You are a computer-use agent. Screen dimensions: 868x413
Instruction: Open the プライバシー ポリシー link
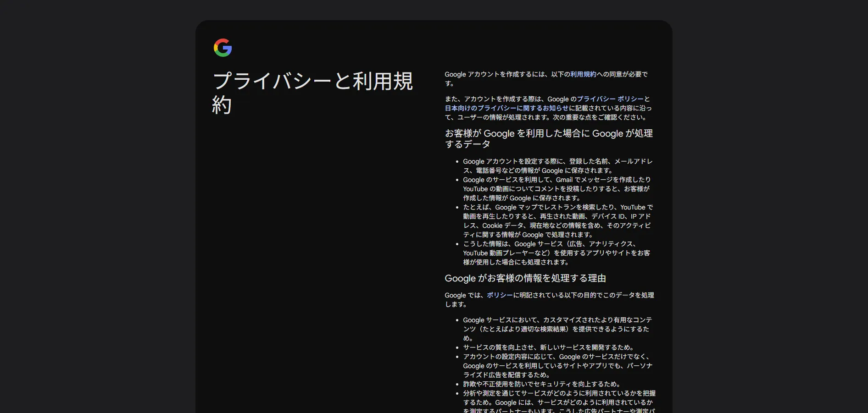click(610, 99)
